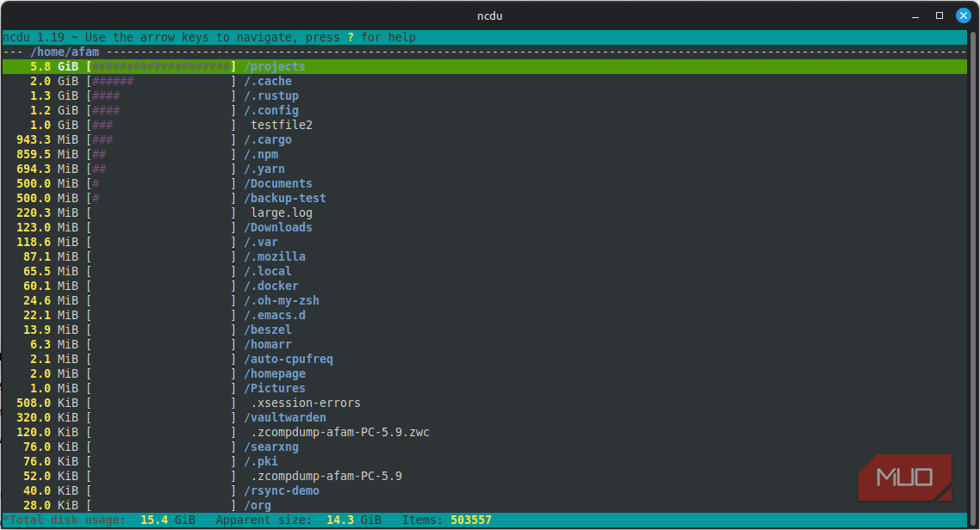Select the /.mozilla directory entry
Viewport: 980px width, 530px height.
[x=275, y=256]
